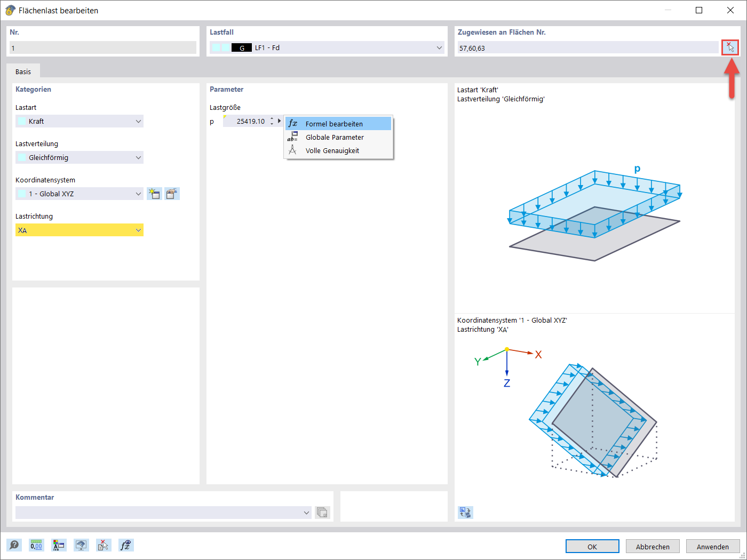Click the black G load case color swatch
The height and width of the screenshot is (560, 747).
point(242,47)
